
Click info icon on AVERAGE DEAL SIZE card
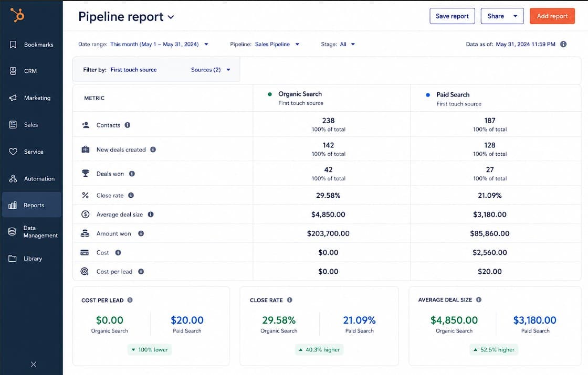[x=479, y=299]
